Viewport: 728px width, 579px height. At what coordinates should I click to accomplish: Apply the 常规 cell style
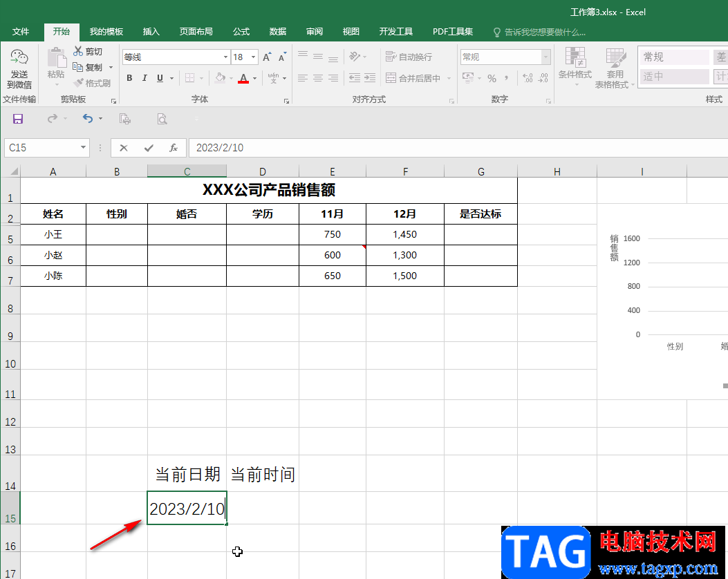pos(674,57)
